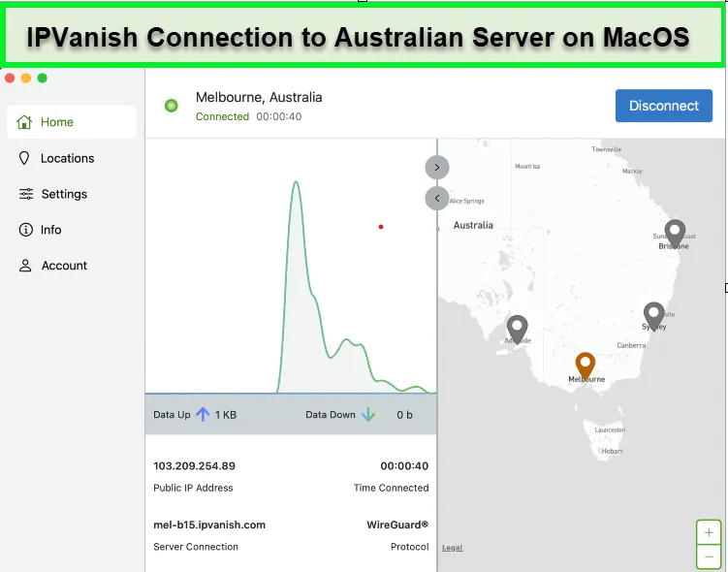Click the public IP 103.209.254.89
The width and height of the screenshot is (728, 572).
tap(194, 465)
